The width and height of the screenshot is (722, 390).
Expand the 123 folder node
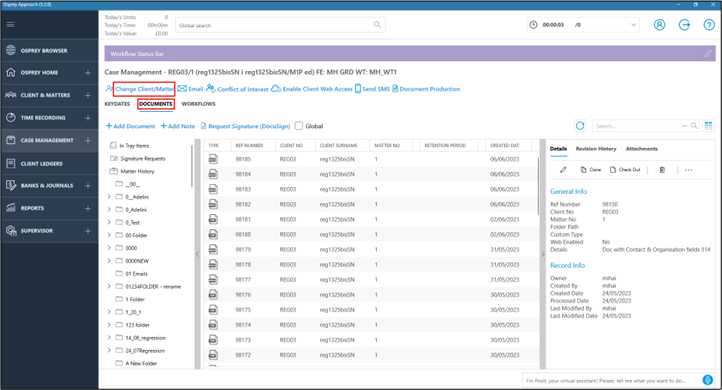point(109,325)
